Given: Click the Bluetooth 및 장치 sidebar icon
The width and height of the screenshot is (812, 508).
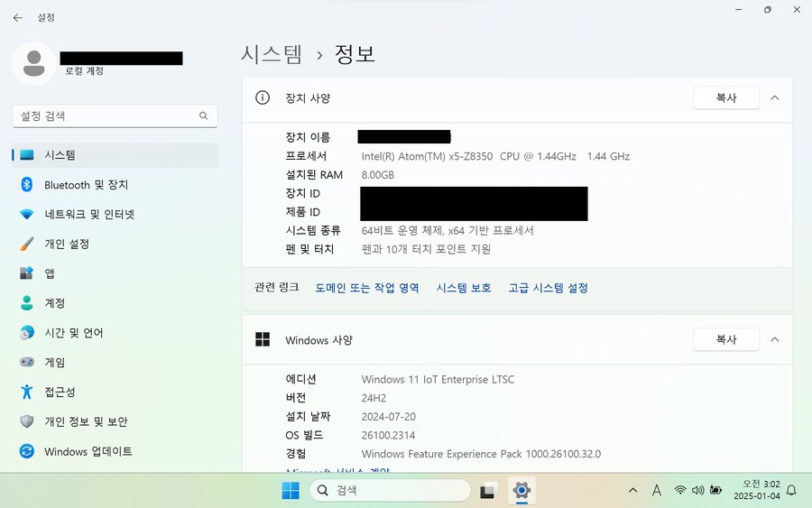Looking at the screenshot, I should click(x=27, y=185).
